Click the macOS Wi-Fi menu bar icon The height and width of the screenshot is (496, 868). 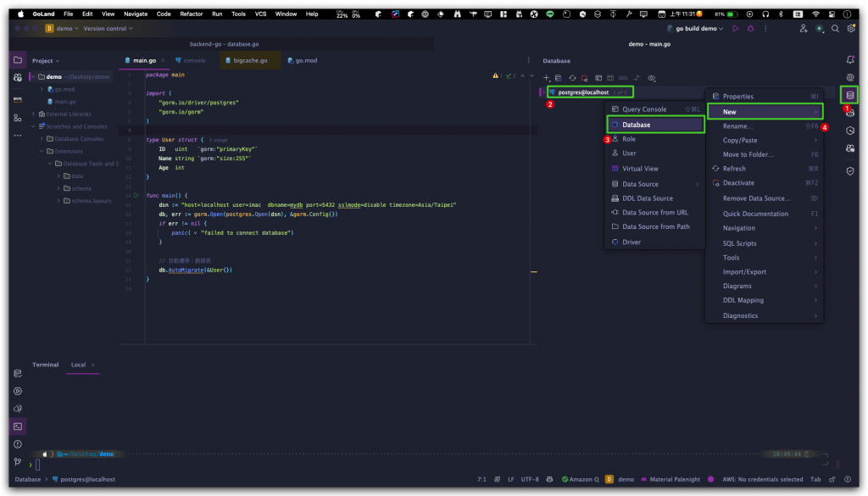(x=816, y=14)
